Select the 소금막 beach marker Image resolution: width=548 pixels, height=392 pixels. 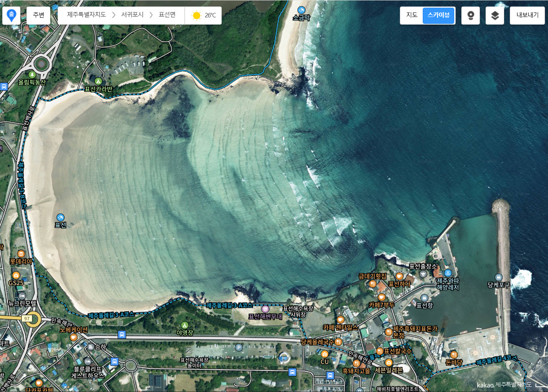pos(301,10)
